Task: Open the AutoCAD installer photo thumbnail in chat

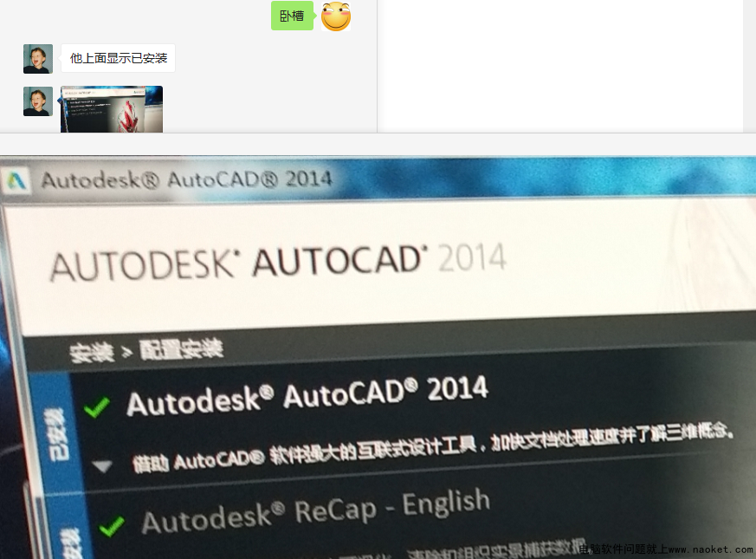Action: (112, 109)
